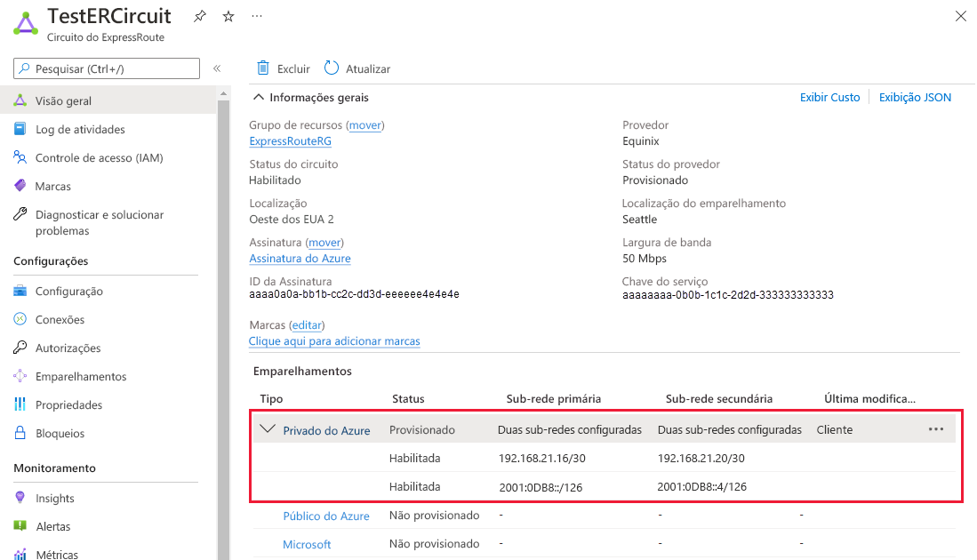Open Insights under Monitoramento
The height and width of the screenshot is (560, 977).
(54, 499)
